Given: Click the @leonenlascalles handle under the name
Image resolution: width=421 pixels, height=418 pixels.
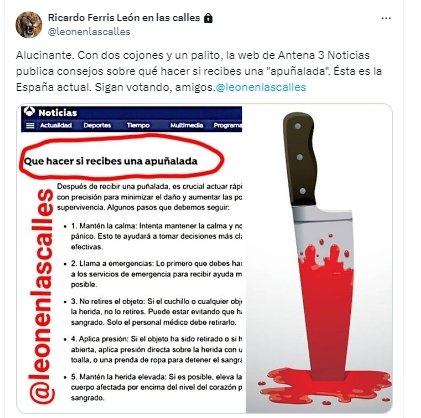Looking at the screenshot, I should pyautogui.click(x=89, y=32).
